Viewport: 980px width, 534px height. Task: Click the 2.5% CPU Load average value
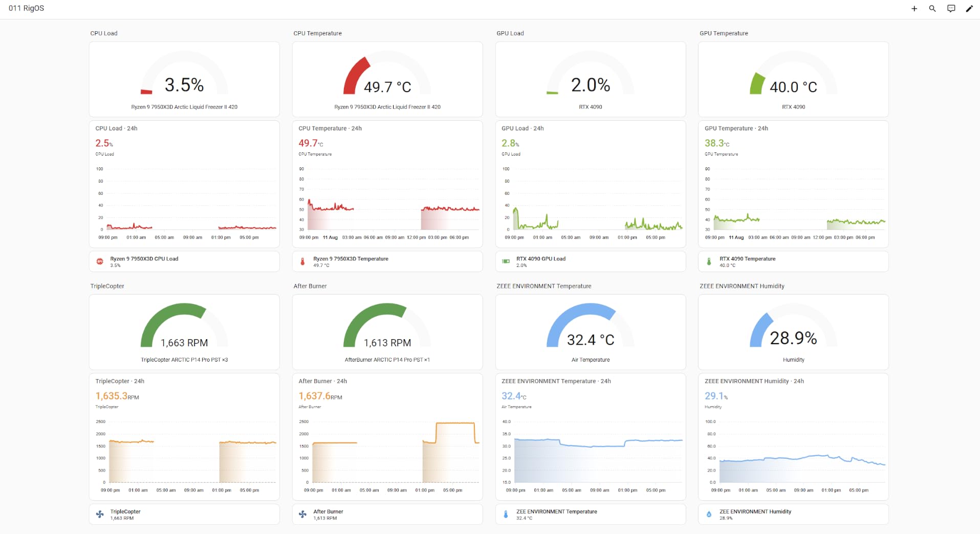pyautogui.click(x=104, y=143)
